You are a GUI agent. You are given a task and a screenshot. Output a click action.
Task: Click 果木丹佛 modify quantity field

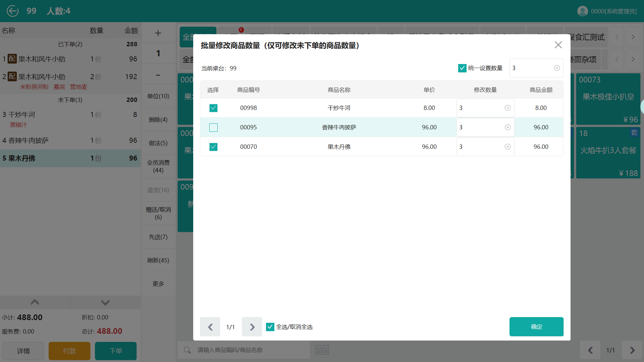coord(480,147)
